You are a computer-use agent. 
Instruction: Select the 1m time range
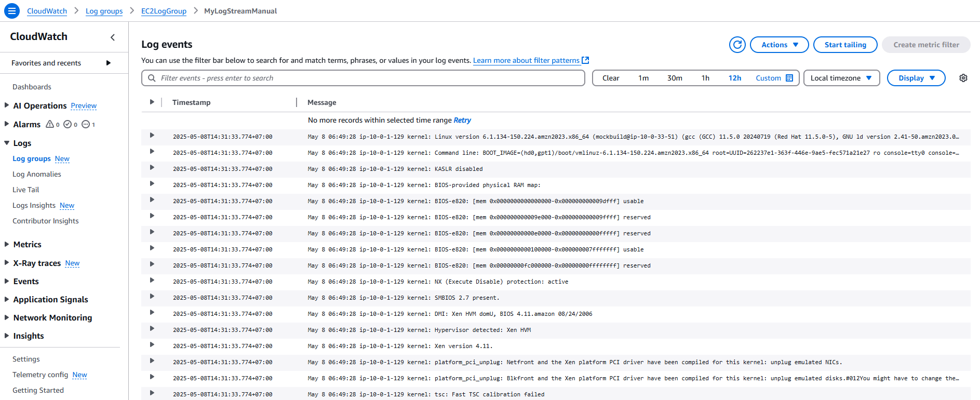(x=643, y=78)
